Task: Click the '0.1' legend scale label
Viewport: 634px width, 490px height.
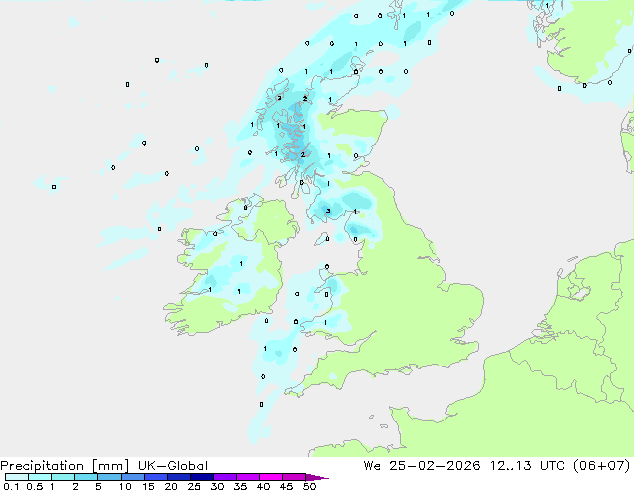Action: pos(11,486)
